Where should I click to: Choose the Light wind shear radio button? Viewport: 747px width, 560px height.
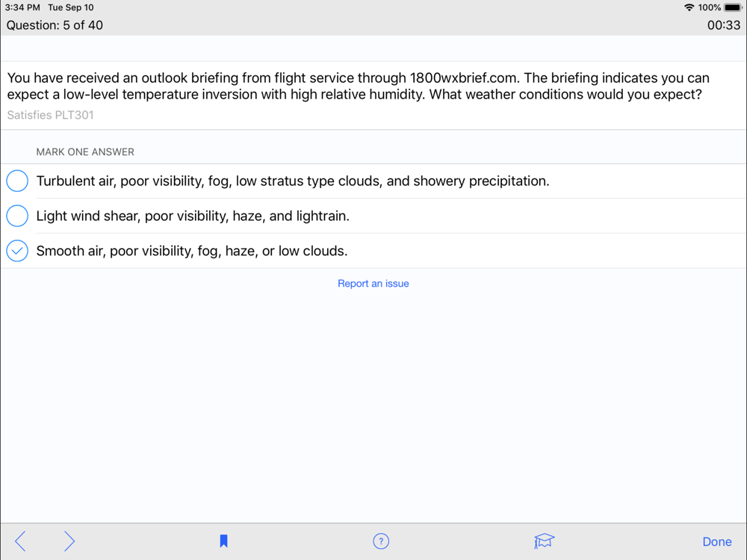tap(17, 216)
